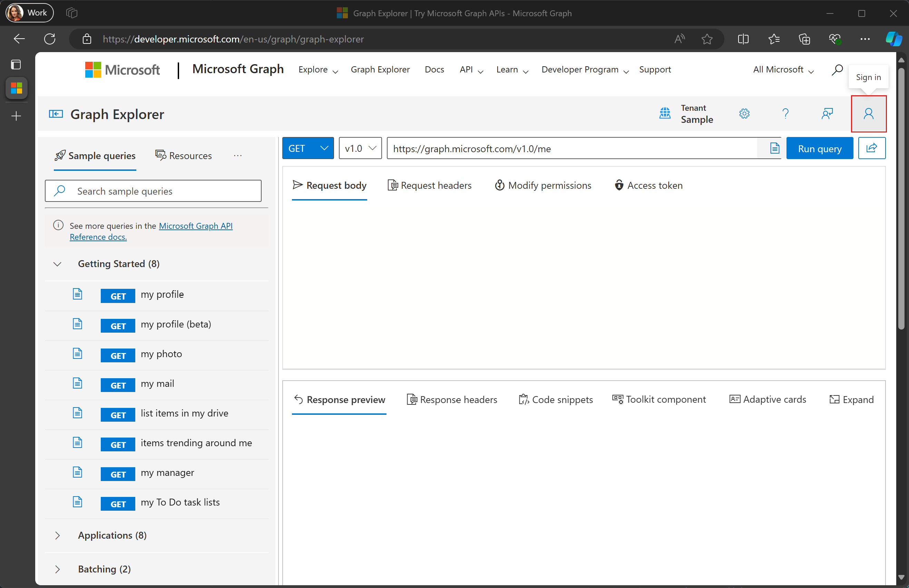Click the URL input field
The height and width of the screenshot is (588, 909).
(x=584, y=148)
